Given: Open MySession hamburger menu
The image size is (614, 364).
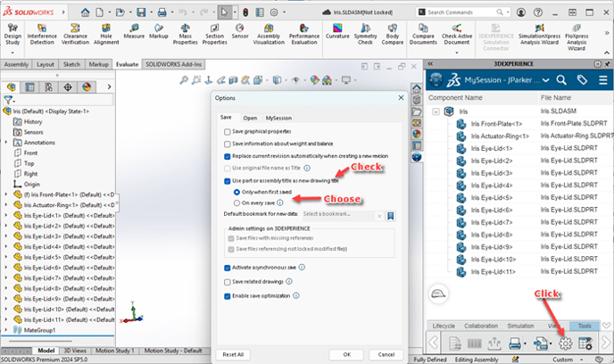Looking at the screenshot, I should point(603,80).
